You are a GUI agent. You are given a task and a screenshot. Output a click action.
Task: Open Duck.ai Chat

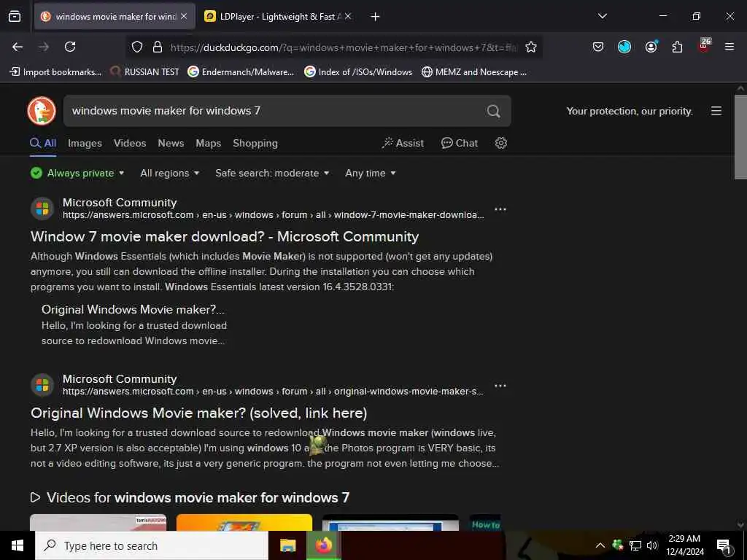[460, 143]
